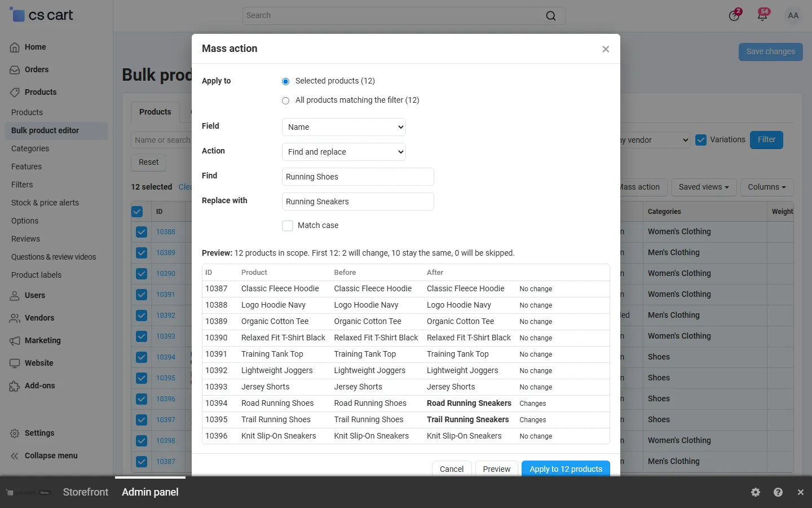Click the Find input field
The width and height of the screenshot is (812, 508).
pyautogui.click(x=358, y=177)
